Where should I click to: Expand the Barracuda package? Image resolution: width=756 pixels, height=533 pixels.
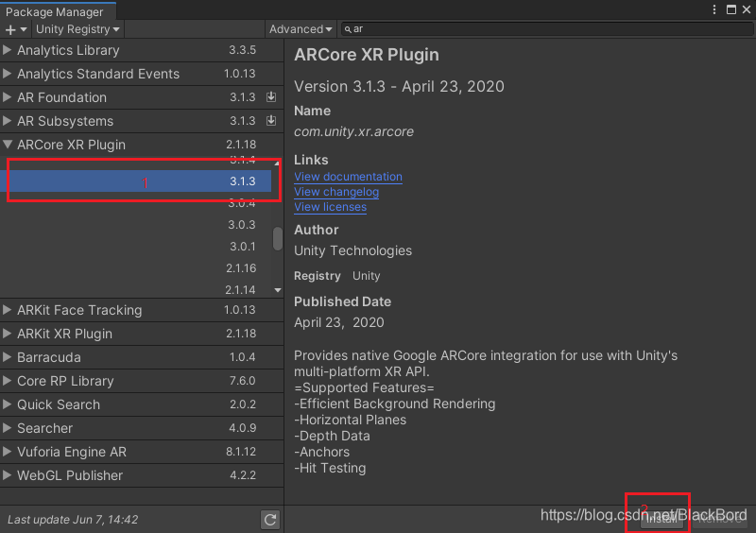[x=7, y=357]
